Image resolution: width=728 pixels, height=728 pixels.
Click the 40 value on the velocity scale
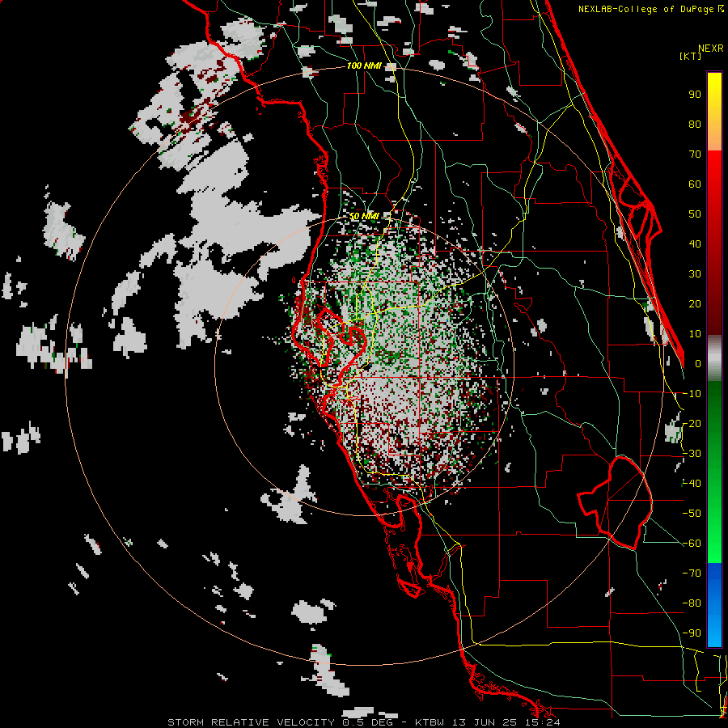[695, 244]
